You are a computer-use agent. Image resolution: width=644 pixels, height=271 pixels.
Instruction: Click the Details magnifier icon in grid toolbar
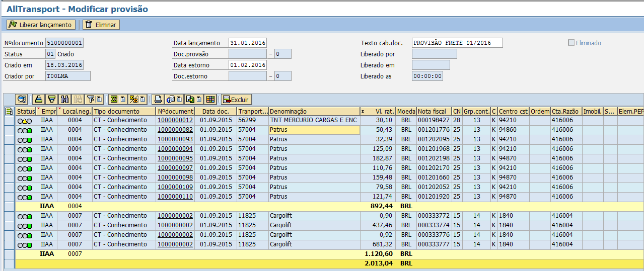tap(21, 100)
